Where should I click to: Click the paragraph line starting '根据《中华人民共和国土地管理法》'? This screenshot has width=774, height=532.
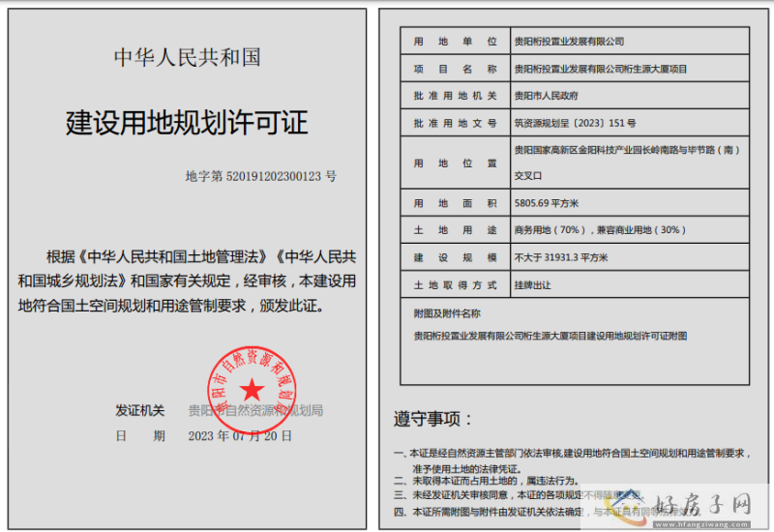coord(201,256)
